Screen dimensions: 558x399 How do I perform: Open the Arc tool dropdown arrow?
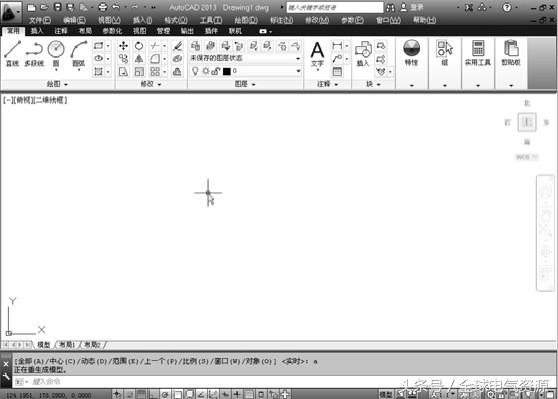79,70
